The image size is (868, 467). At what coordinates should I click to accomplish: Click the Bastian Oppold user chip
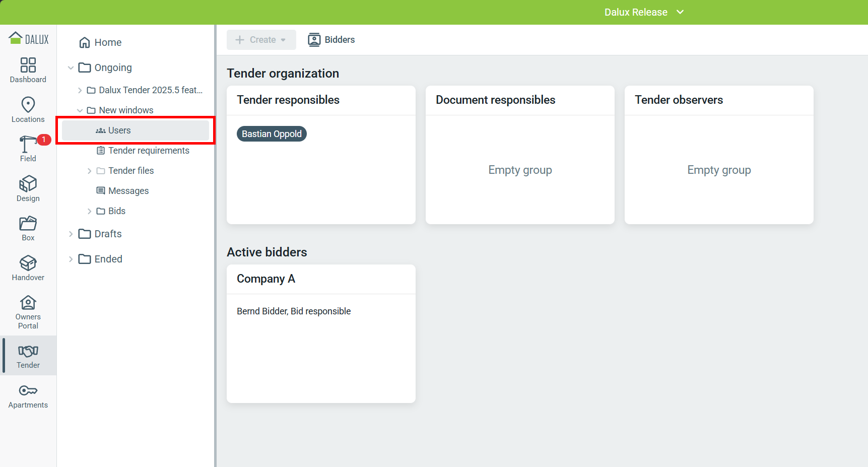[272, 134]
